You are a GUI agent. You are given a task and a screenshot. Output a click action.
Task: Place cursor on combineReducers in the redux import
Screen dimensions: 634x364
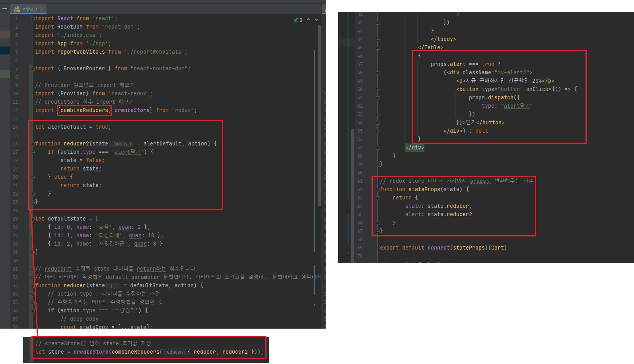(x=84, y=110)
